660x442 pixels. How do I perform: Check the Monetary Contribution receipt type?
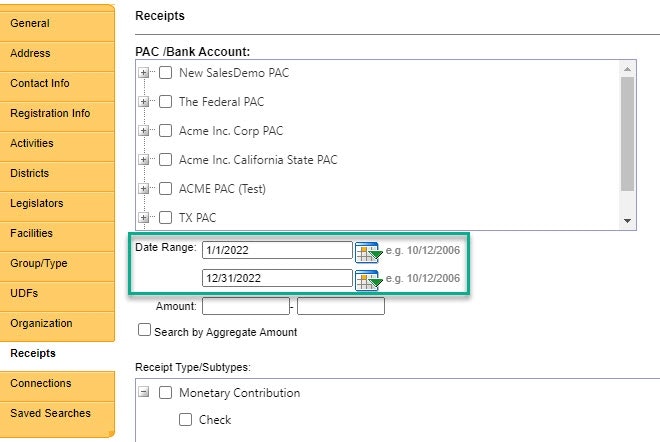pyautogui.click(x=166, y=393)
